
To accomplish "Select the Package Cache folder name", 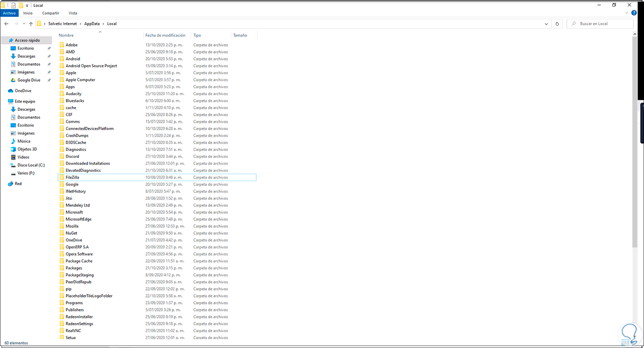I will point(79,261).
